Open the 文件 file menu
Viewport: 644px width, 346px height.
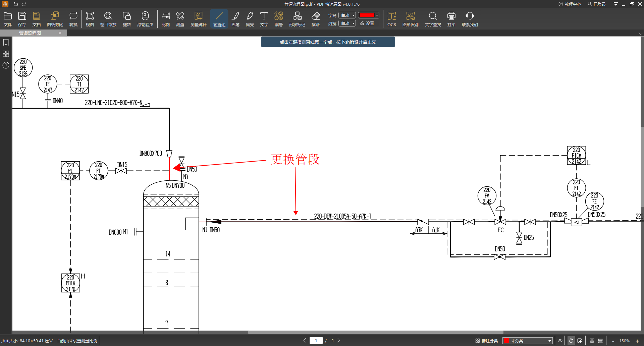[8, 19]
